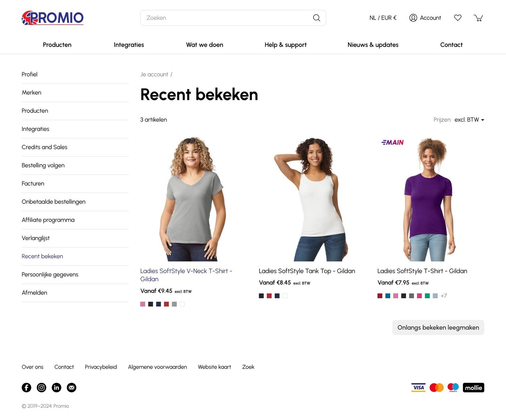Open the wishlist heart icon
Image resolution: width=506 pixels, height=420 pixels.
458,18
